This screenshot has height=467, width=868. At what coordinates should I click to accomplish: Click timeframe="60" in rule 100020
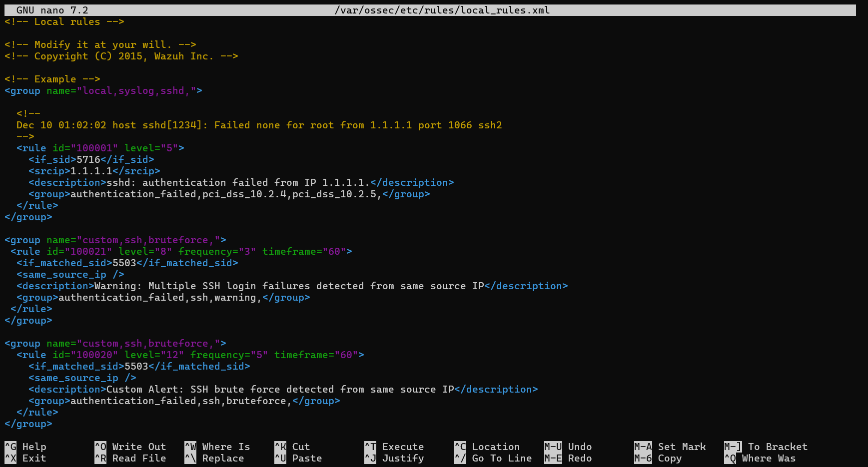point(316,355)
